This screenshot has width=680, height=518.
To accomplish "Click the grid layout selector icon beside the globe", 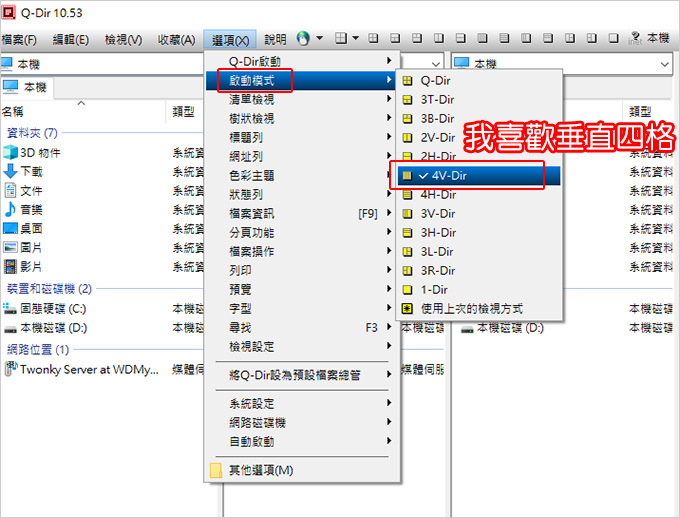I will [341, 39].
